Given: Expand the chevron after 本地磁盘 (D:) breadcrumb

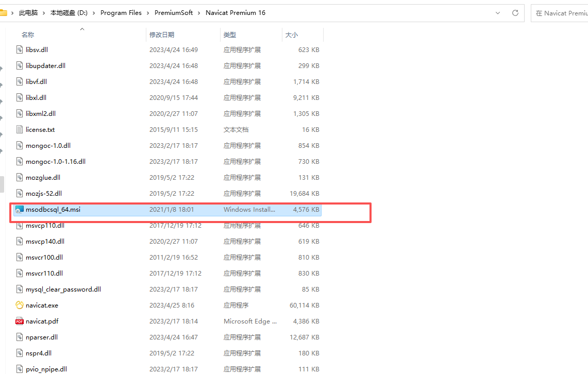Looking at the screenshot, I should (93, 13).
